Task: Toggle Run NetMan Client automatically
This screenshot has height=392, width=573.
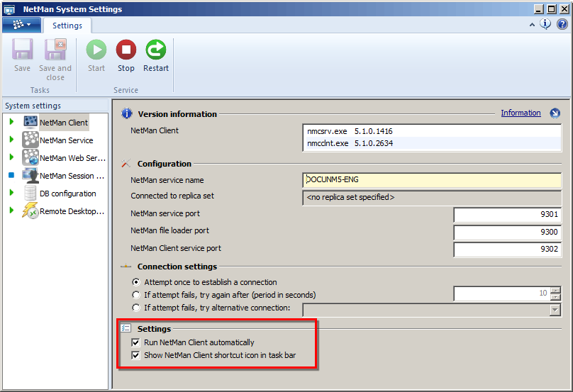Action: pyautogui.click(x=135, y=342)
